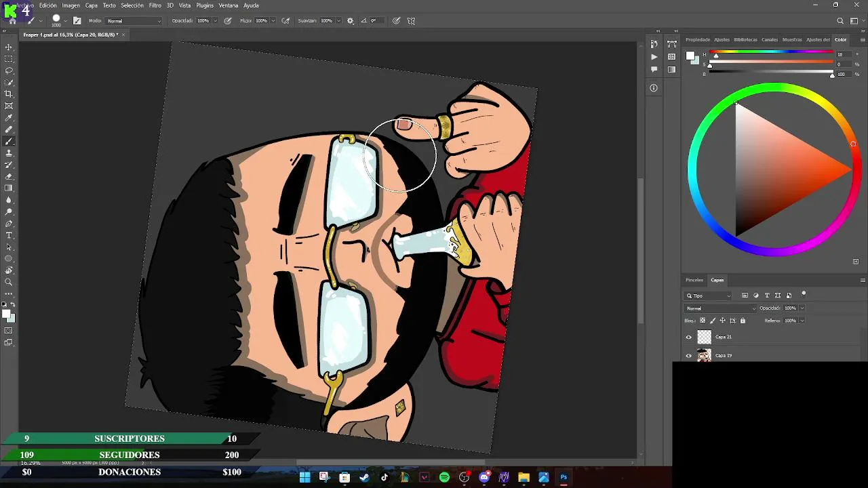Select the Brush tool in left toolbar

coord(9,142)
